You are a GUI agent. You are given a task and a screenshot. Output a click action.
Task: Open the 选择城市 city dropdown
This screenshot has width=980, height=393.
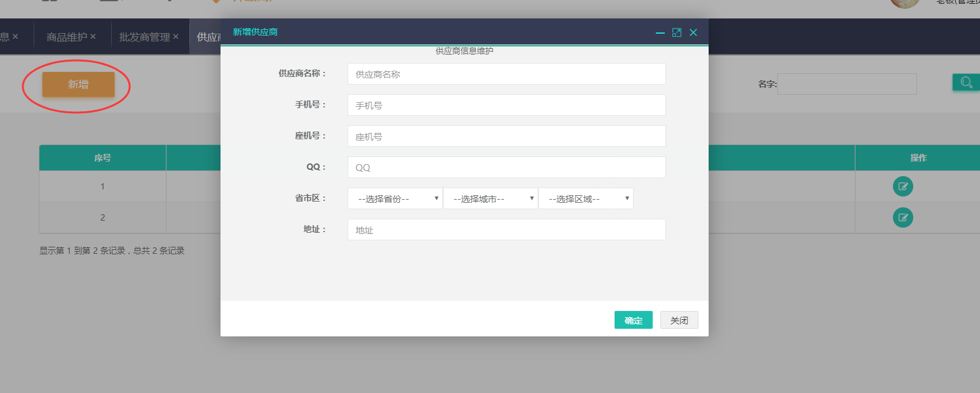click(490, 198)
